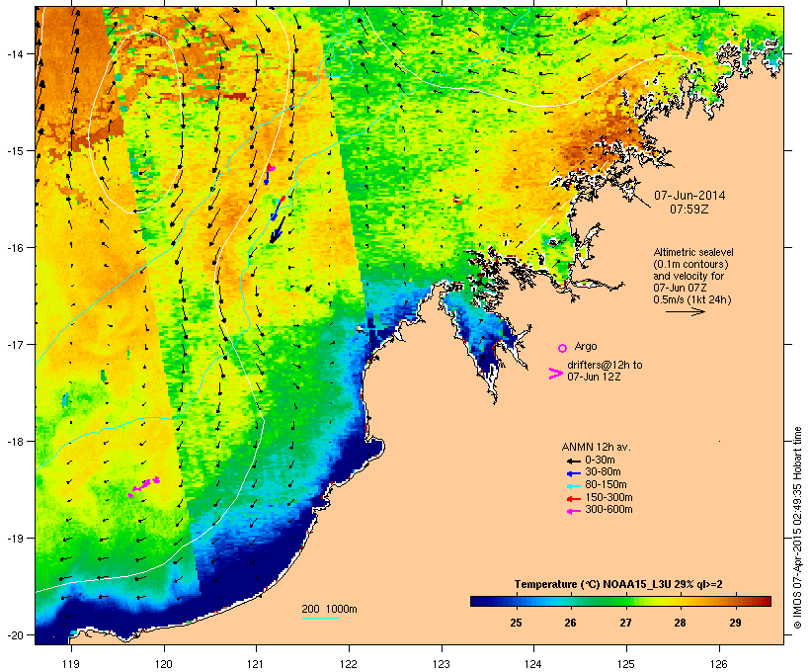Click the longitude axis label 125

coord(626,664)
